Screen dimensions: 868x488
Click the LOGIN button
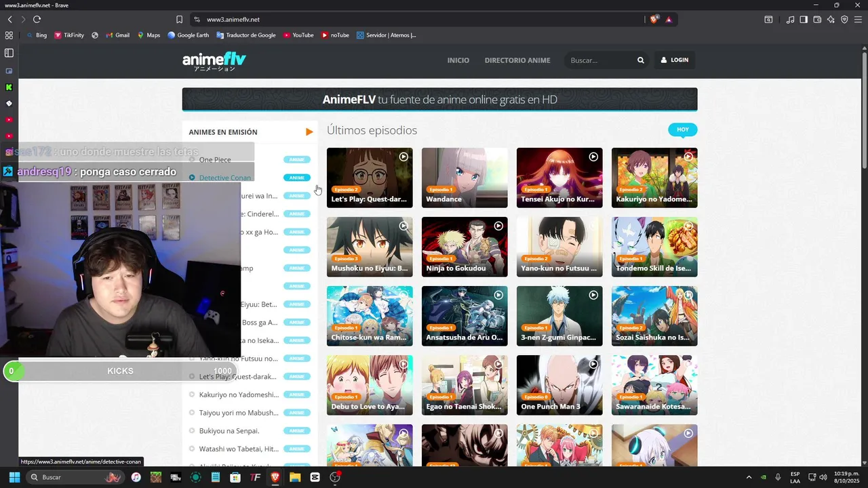[x=675, y=60]
